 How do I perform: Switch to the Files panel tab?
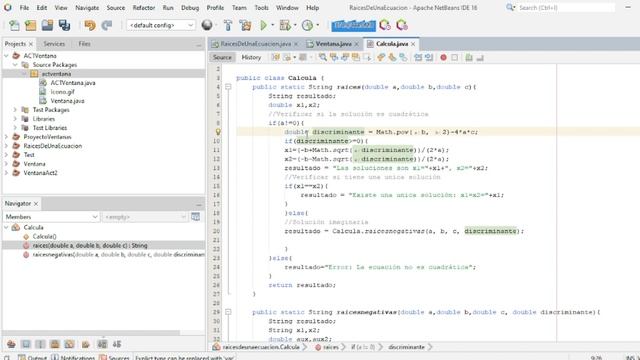(84, 44)
